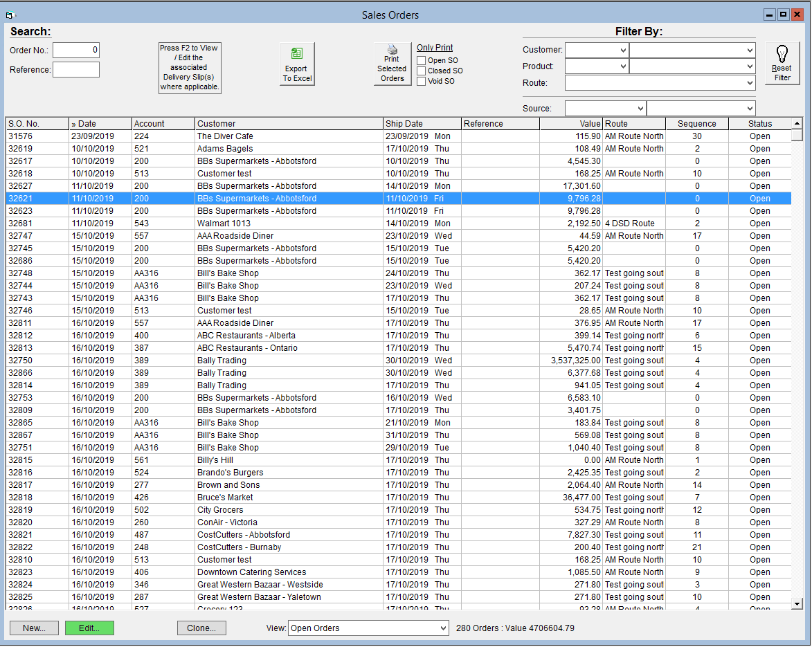
Task: Click the green Edit... button
Action: pyautogui.click(x=89, y=628)
